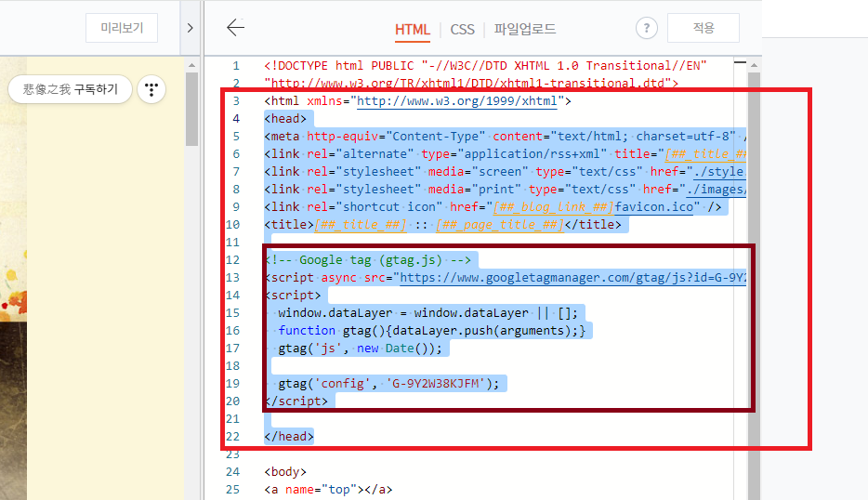868x500 pixels.
Task: Click the <a name="top"> line 25
Action: coord(328,490)
